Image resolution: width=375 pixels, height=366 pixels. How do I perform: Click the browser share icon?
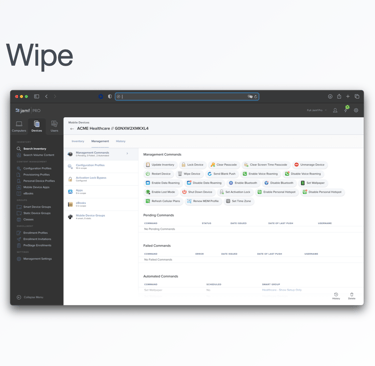coord(339,97)
